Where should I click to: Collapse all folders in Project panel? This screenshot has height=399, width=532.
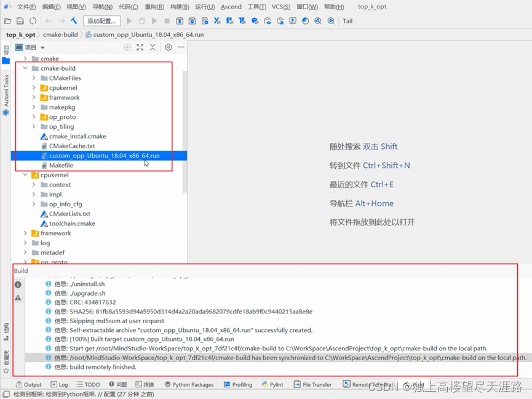tap(153, 47)
